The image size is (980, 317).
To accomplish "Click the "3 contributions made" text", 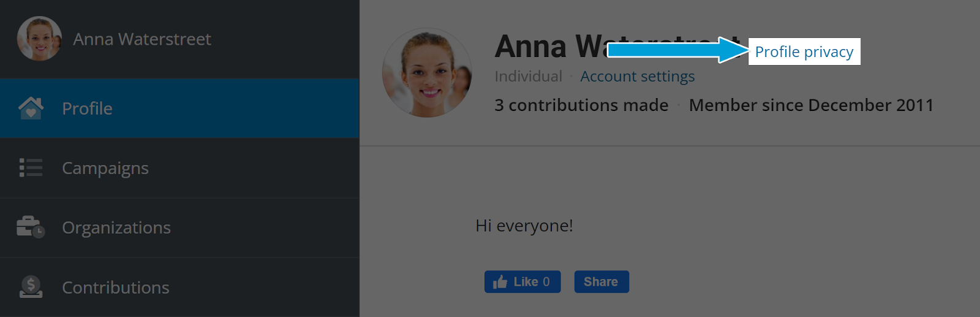I will 581,105.
